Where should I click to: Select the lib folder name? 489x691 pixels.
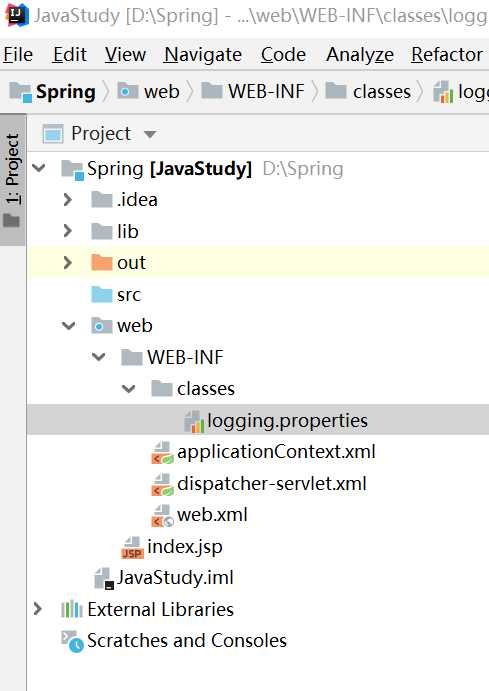click(128, 231)
